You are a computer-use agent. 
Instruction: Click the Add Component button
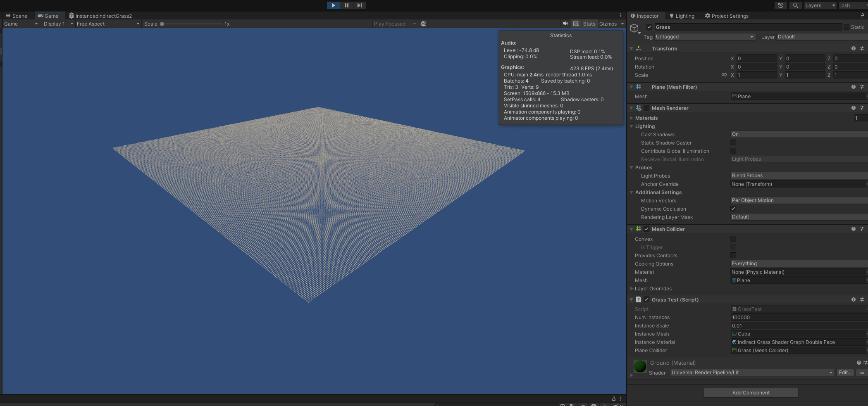[x=751, y=392]
